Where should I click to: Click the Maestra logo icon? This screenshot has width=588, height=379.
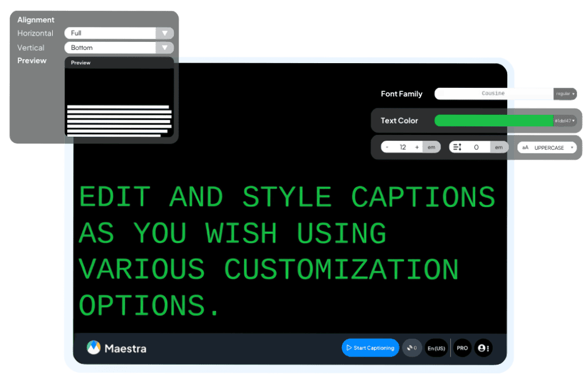[94, 347]
